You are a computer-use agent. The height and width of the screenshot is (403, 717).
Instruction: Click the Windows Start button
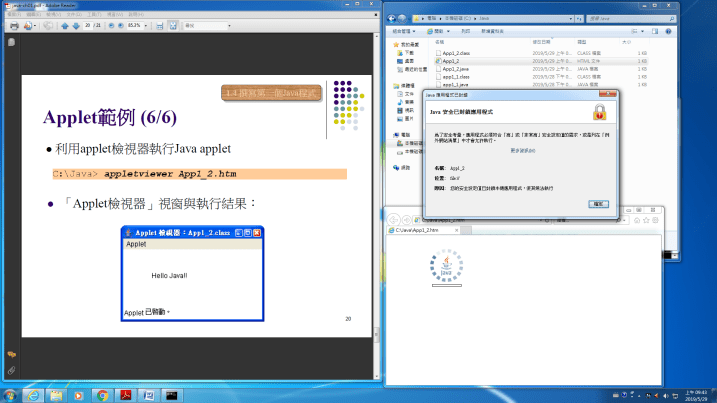click(10, 394)
